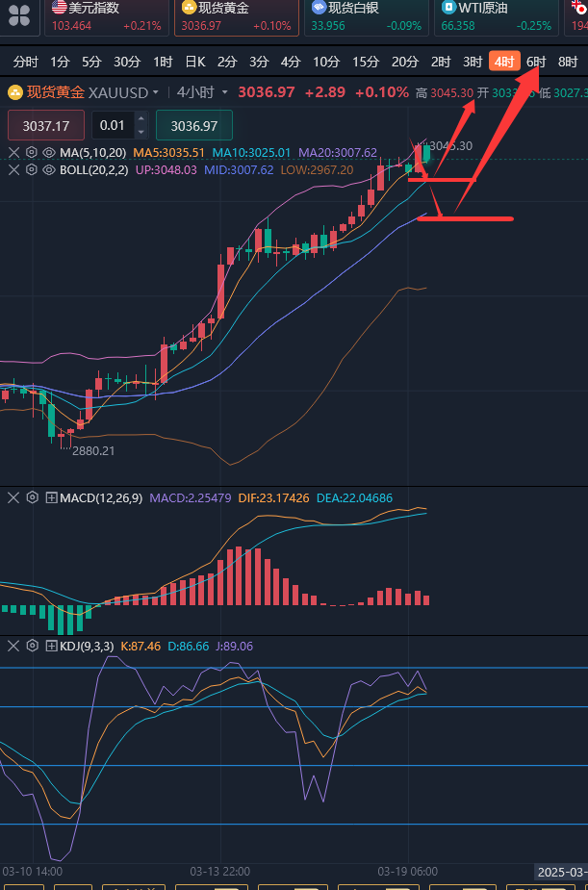Screen dimensions: 588x890
Task: Click the green buy price 3036.97
Action: pyautogui.click(x=194, y=125)
